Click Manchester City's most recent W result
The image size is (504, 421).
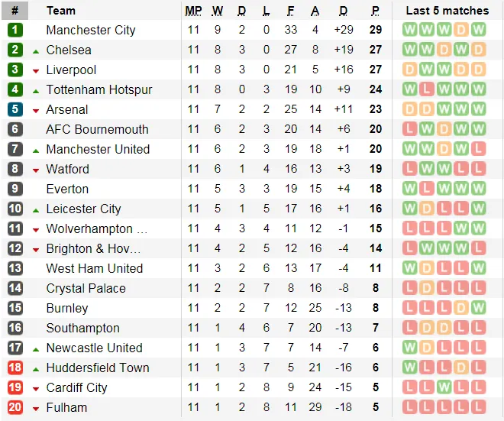tap(479, 30)
